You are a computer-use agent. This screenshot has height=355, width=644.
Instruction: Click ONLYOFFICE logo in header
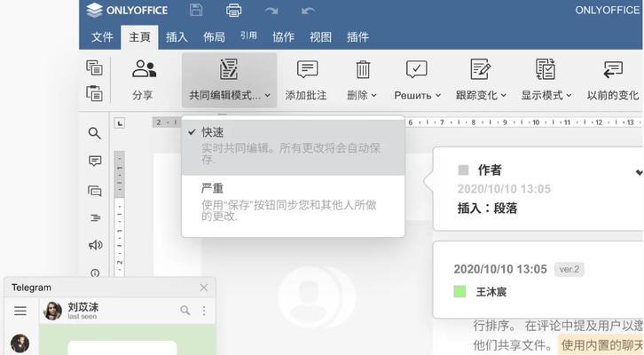(128, 10)
